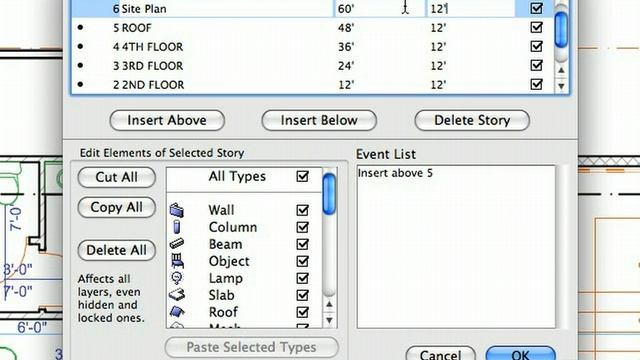Select the 4 4TH FLOOR story row
The image size is (640, 360).
313,47
